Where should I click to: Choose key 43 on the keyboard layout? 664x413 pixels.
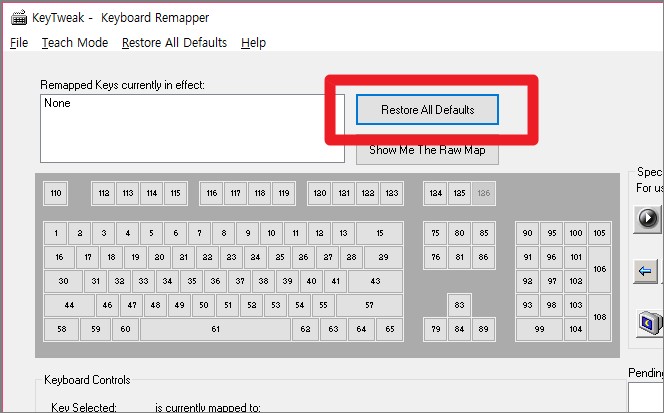coord(376,281)
